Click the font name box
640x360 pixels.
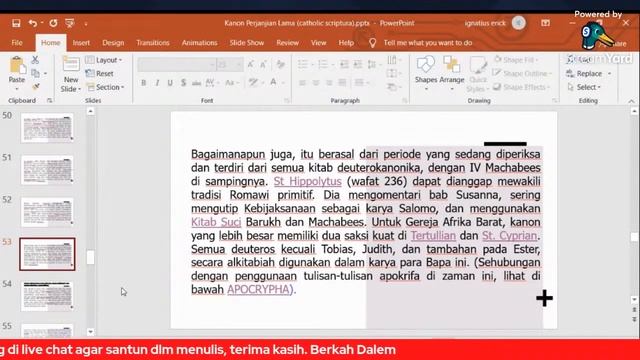[x=176, y=64]
